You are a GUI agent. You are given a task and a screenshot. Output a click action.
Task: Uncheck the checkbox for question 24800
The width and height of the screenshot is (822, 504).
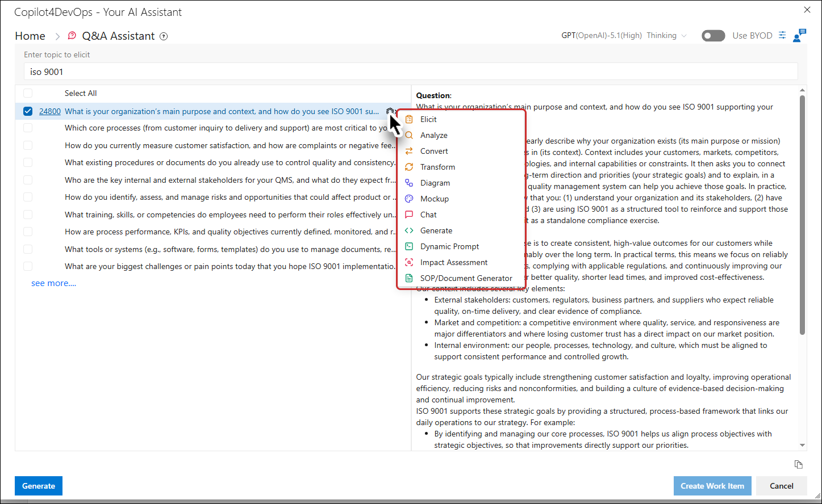[x=28, y=111]
